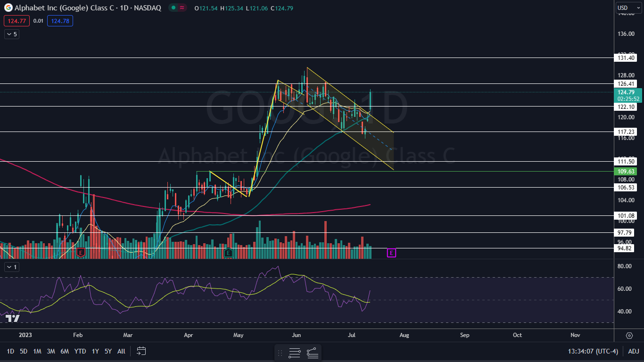This screenshot has width=644, height=362.
Task: Grab the floating drawing toolbar handle
Action: [x=280, y=353]
